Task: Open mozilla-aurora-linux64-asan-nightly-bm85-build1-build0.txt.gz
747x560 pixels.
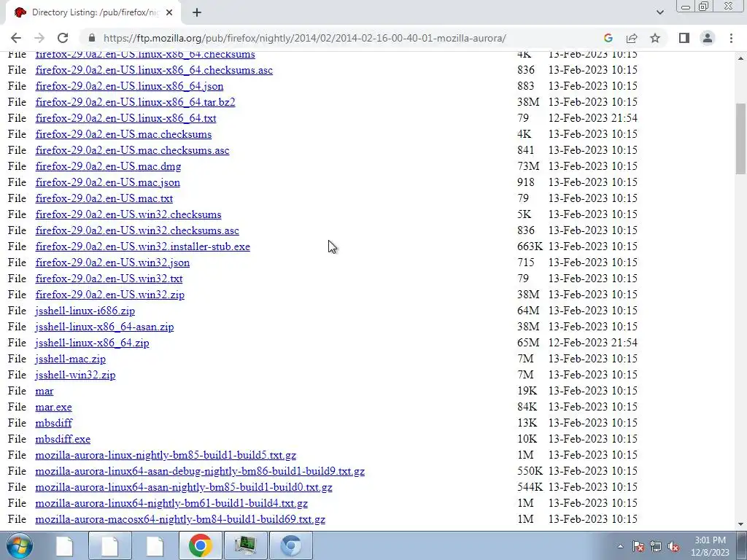Action: click(x=184, y=487)
